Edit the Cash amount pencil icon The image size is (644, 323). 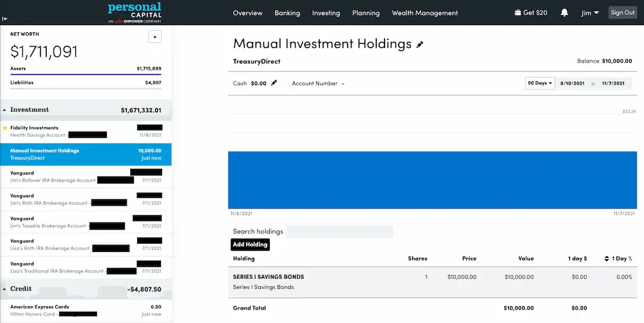[274, 83]
